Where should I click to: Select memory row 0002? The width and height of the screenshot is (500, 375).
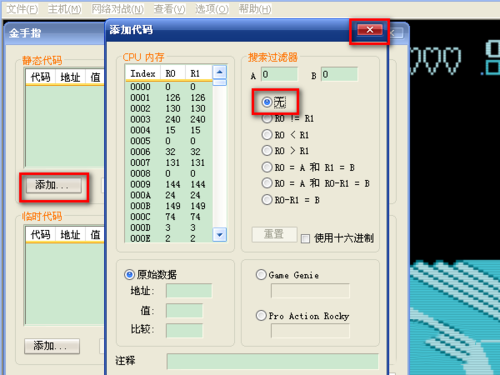coord(169,108)
